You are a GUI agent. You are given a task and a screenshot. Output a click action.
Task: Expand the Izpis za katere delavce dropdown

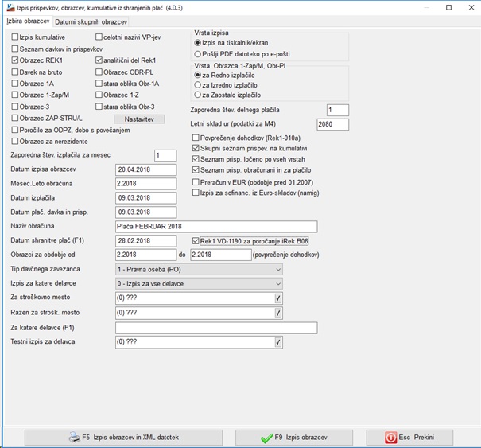[x=199, y=284]
